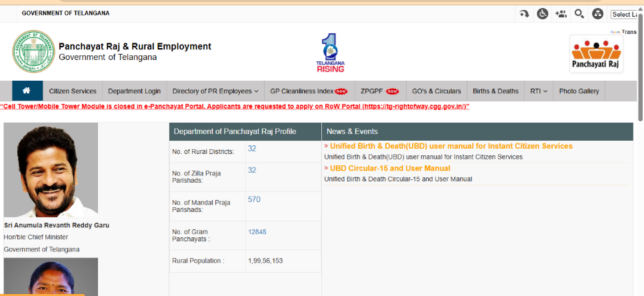Click the skip to main content arrow icon
The image size is (644, 296).
pyautogui.click(x=524, y=14)
